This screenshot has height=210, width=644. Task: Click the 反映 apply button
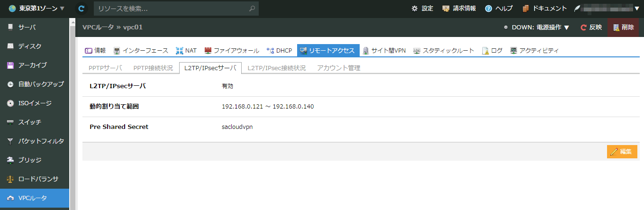tap(591, 27)
